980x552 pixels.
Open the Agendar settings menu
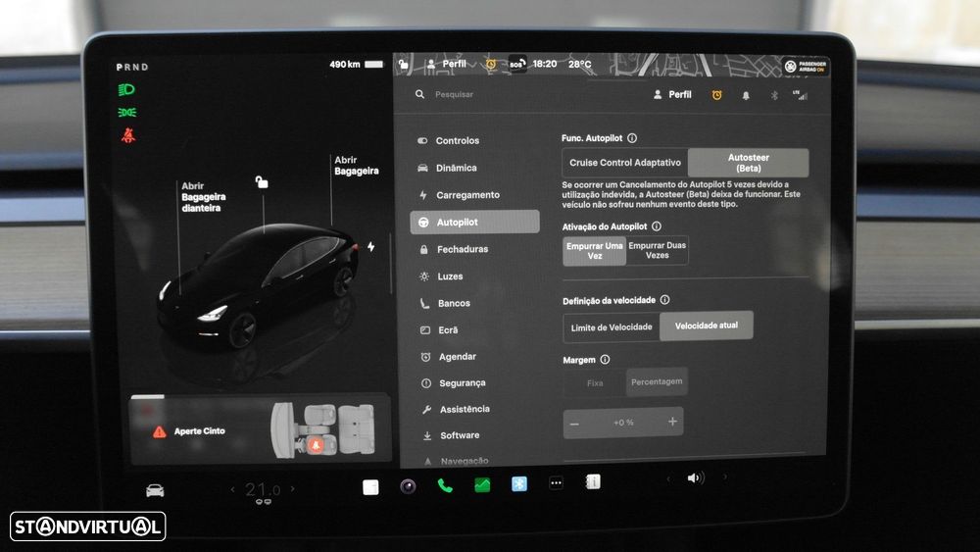[449, 356]
